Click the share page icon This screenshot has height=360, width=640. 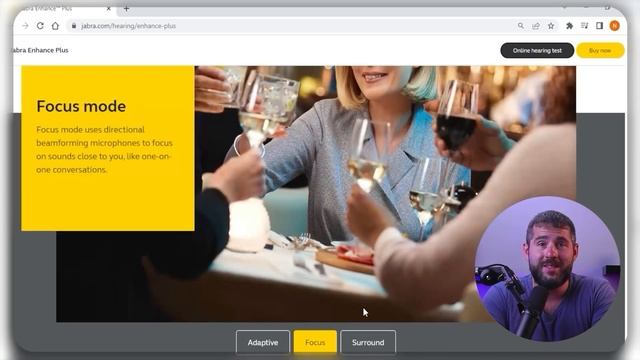point(536,26)
